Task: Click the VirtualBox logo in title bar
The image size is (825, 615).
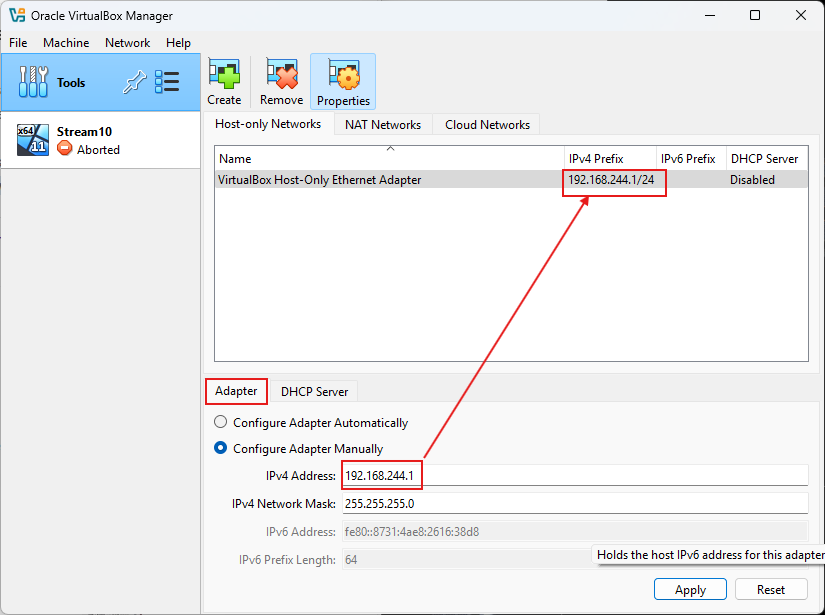Action: point(16,15)
